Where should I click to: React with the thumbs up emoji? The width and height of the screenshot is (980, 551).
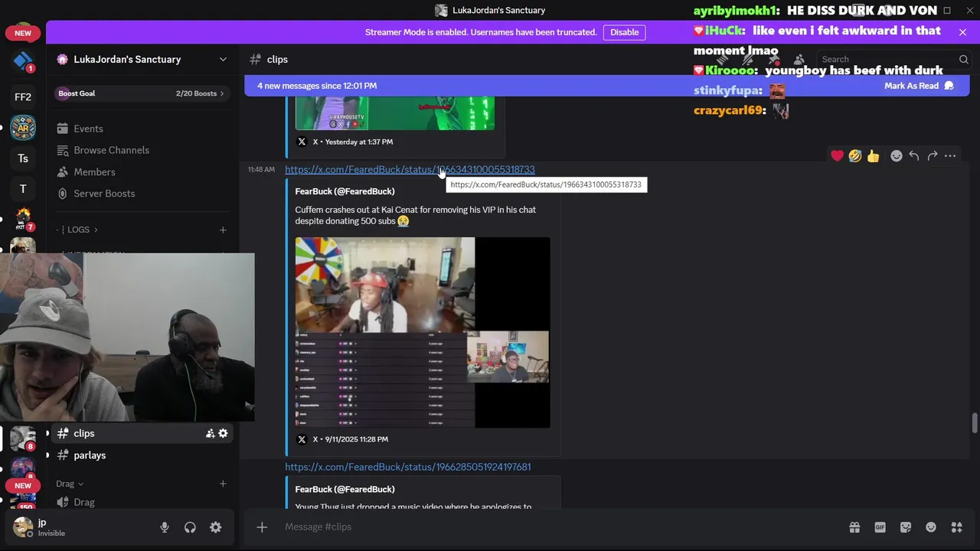pyautogui.click(x=873, y=156)
